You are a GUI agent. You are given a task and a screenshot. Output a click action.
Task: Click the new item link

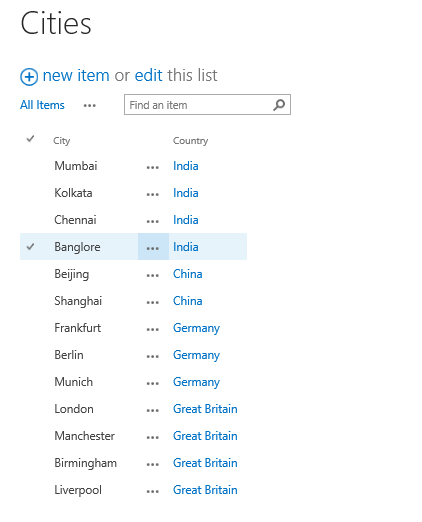pyautogui.click(x=76, y=75)
